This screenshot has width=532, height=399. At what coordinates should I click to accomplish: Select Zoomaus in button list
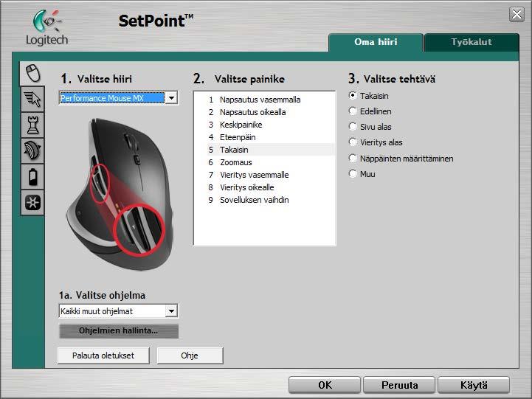point(271,162)
